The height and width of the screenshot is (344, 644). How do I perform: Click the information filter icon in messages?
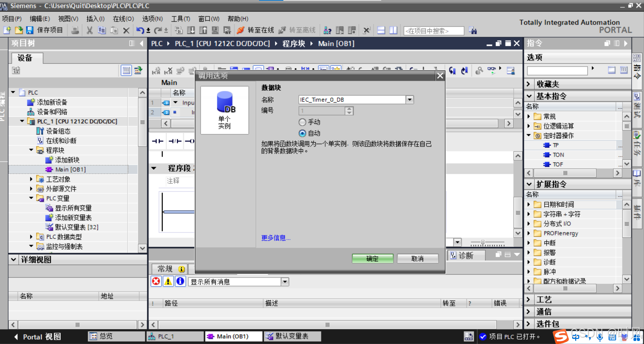pos(180,281)
